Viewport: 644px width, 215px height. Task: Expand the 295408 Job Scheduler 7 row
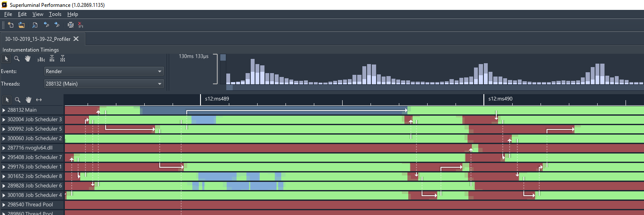(4, 157)
